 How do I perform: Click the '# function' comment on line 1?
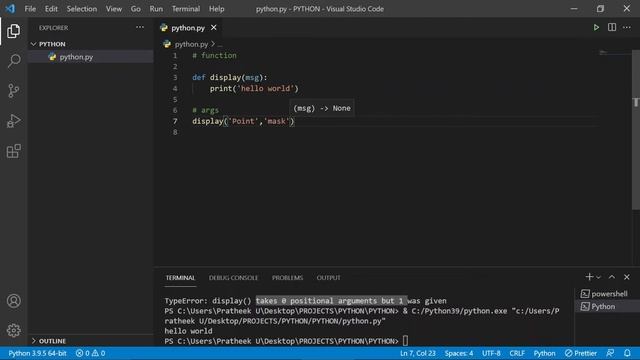(214, 56)
